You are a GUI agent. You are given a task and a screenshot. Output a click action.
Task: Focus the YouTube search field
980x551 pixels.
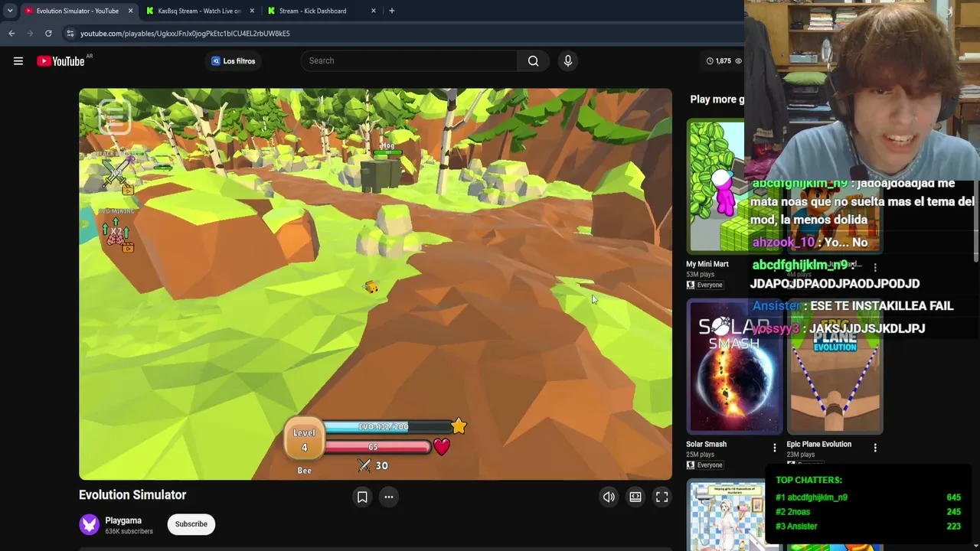(x=410, y=61)
